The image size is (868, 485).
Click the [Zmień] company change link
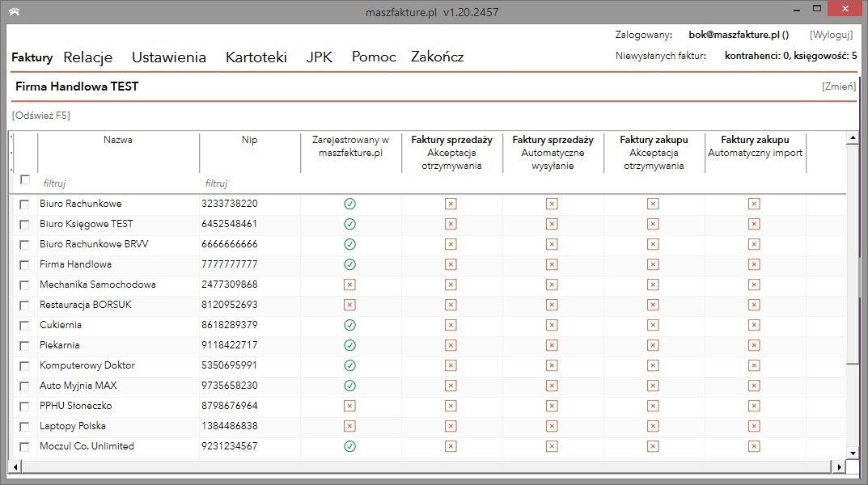click(x=839, y=86)
